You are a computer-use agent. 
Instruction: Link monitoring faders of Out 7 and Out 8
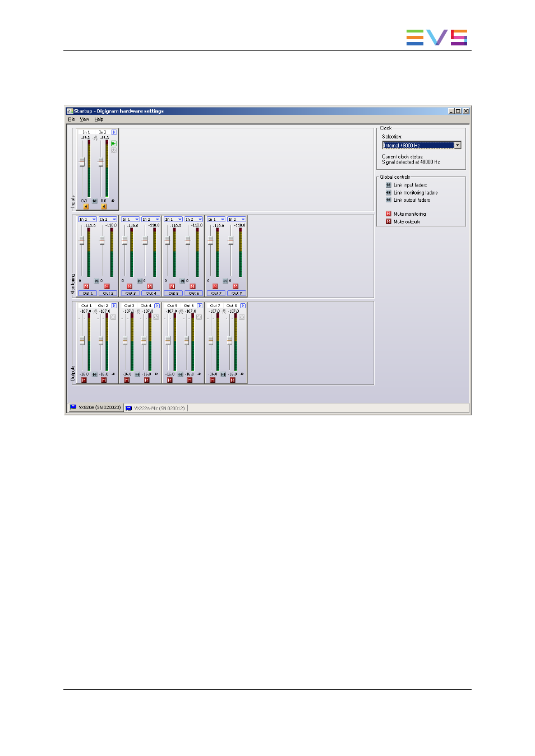(225, 281)
